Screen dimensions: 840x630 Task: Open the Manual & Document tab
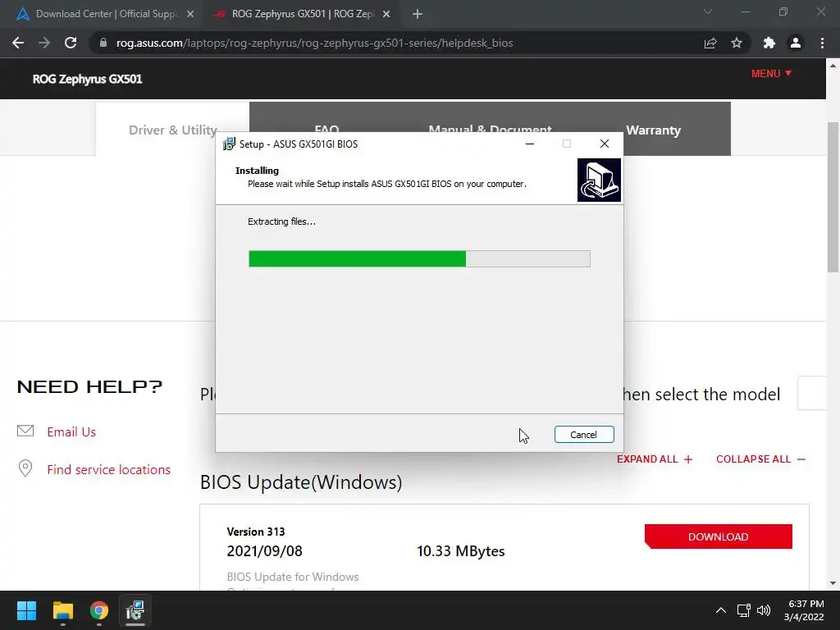(x=490, y=129)
